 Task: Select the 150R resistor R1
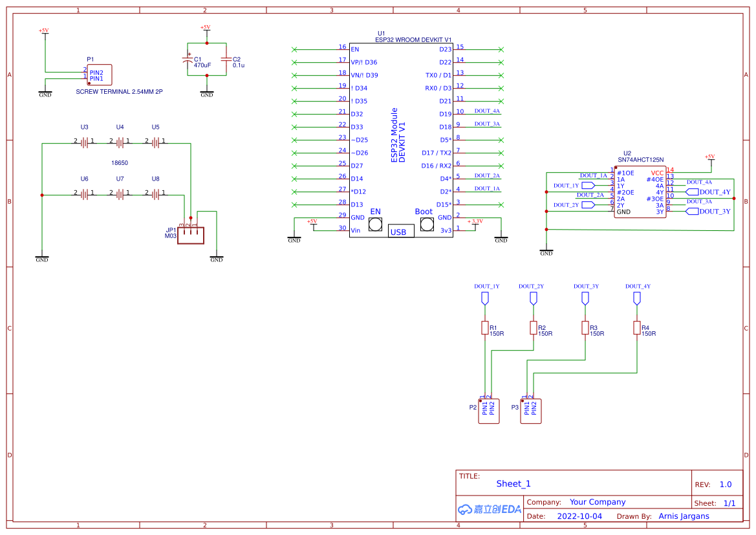(485, 328)
